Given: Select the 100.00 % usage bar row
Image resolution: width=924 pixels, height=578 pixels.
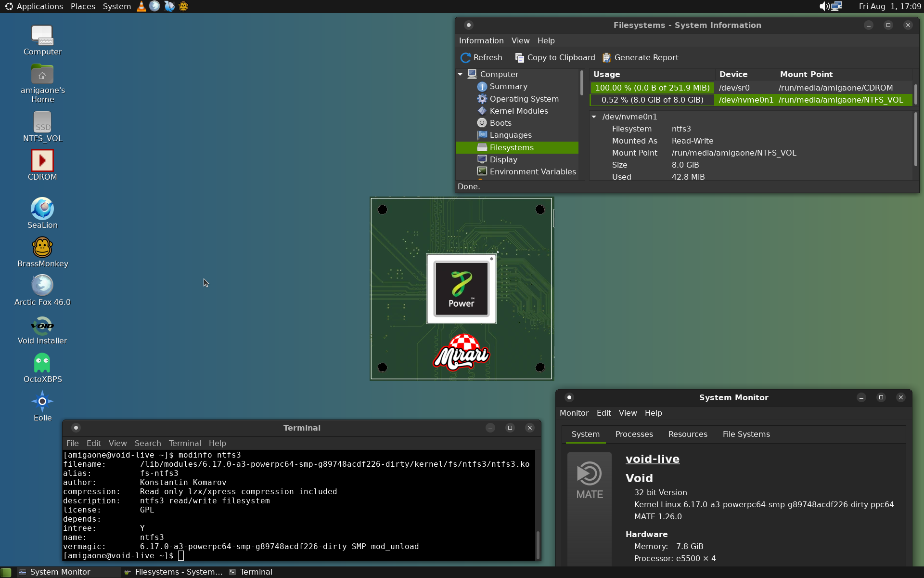Looking at the screenshot, I should (652, 88).
